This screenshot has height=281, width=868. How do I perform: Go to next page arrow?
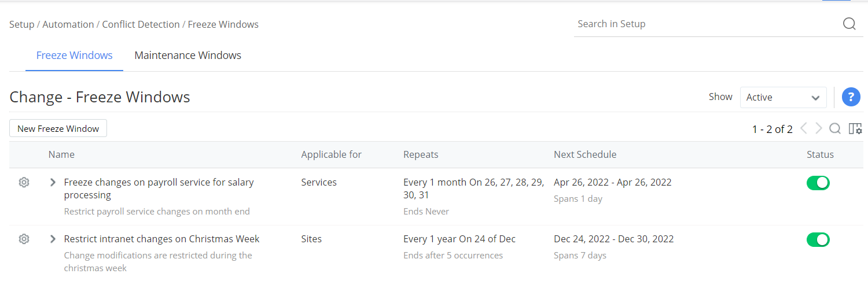coord(819,128)
